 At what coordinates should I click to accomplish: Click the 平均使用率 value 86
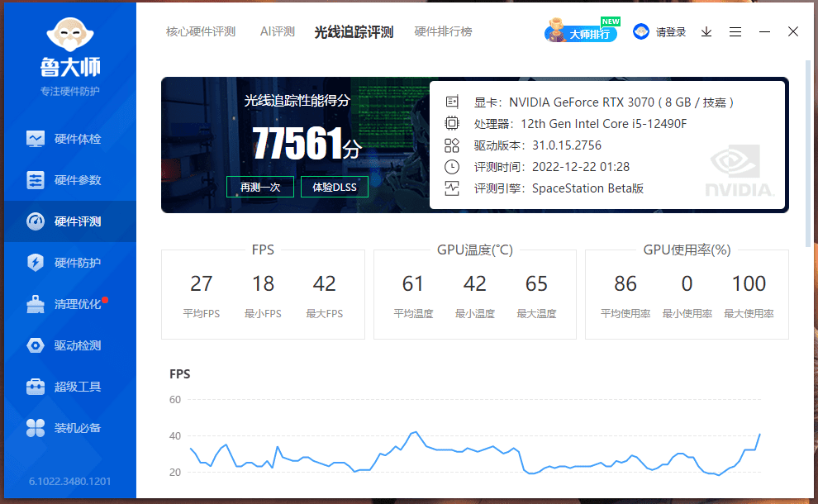(x=625, y=284)
